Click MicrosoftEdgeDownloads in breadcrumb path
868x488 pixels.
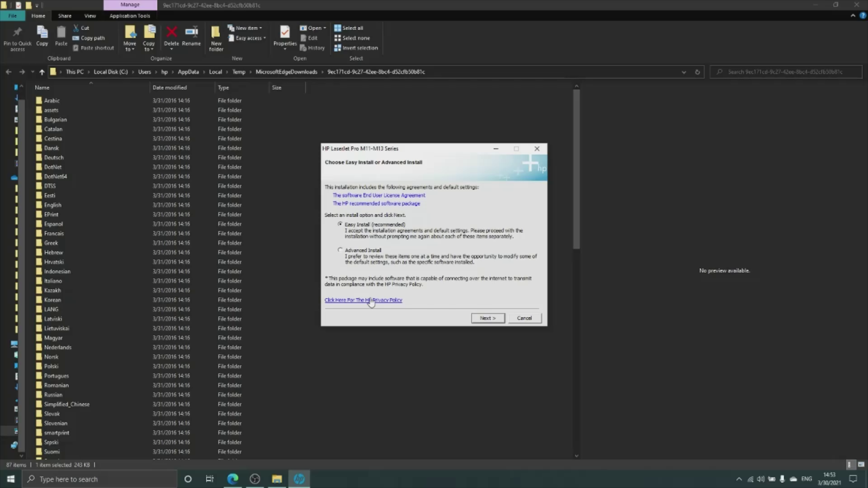(286, 72)
